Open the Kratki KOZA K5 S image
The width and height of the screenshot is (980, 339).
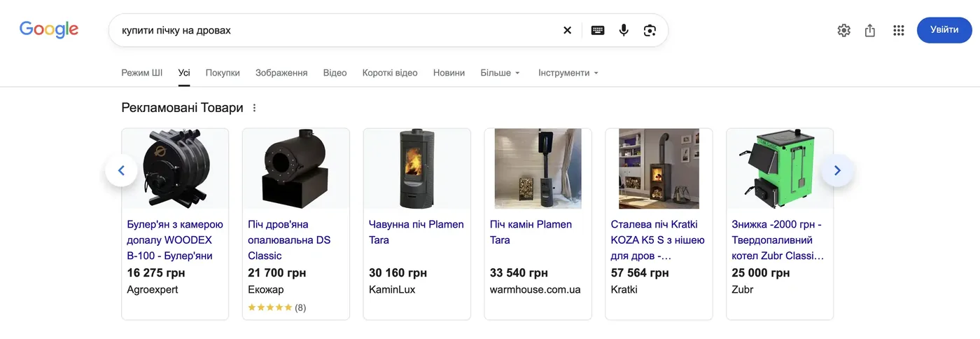pos(659,168)
